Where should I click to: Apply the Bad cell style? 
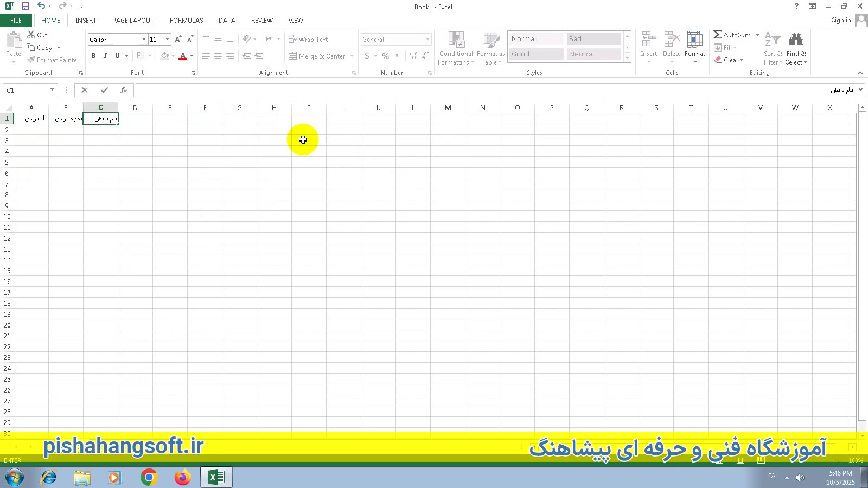pyautogui.click(x=593, y=39)
